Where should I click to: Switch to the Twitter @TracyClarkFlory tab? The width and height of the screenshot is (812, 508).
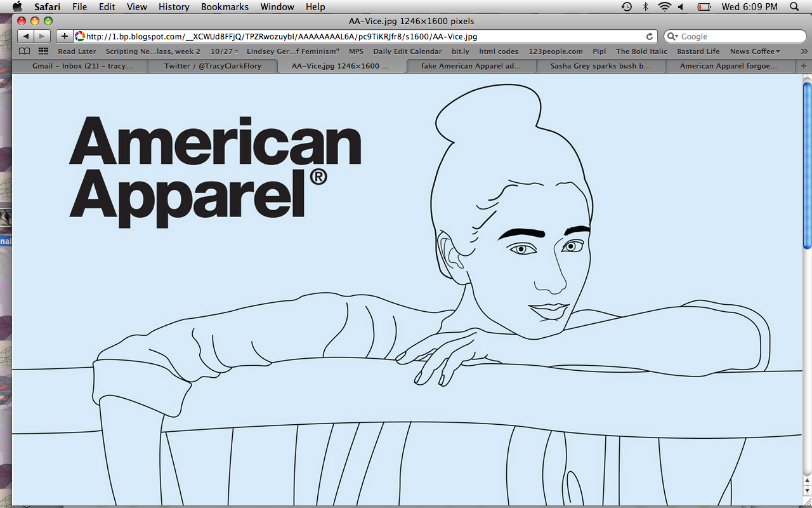pos(213,65)
